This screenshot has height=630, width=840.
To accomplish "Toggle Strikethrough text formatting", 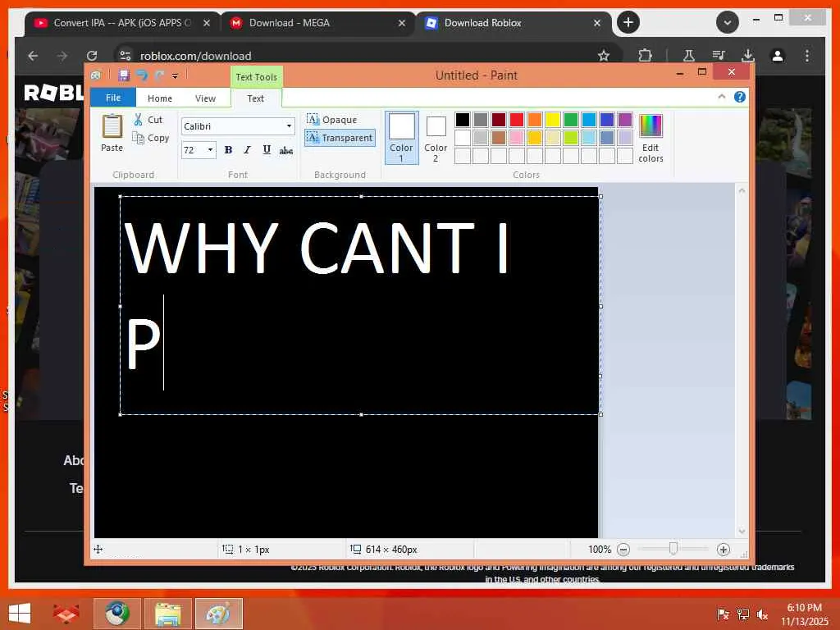I will (286, 151).
